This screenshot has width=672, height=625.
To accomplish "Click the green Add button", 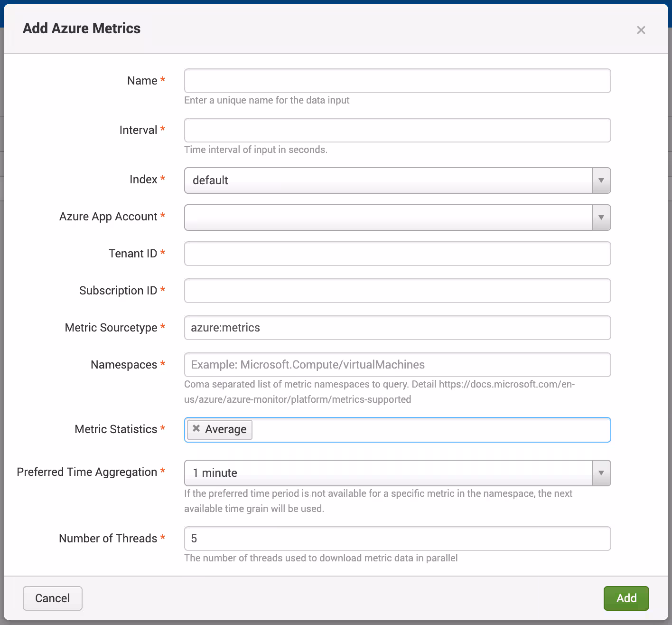I will pos(626,598).
